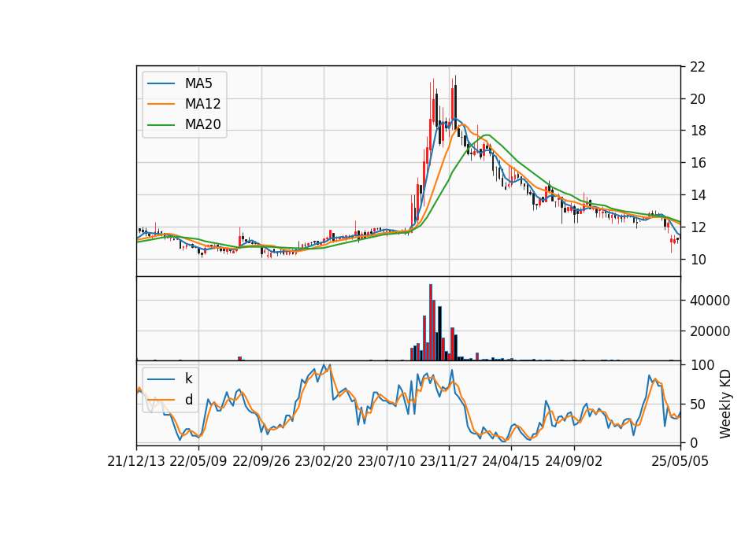Click the MA5 legend label
This screenshot has width=756, height=543.
pos(198,83)
